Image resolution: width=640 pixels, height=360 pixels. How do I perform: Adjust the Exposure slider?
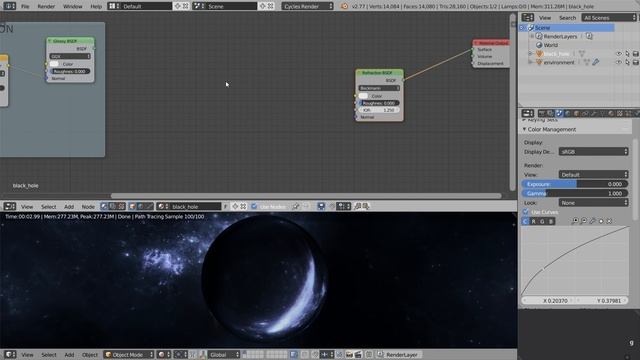(575, 184)
